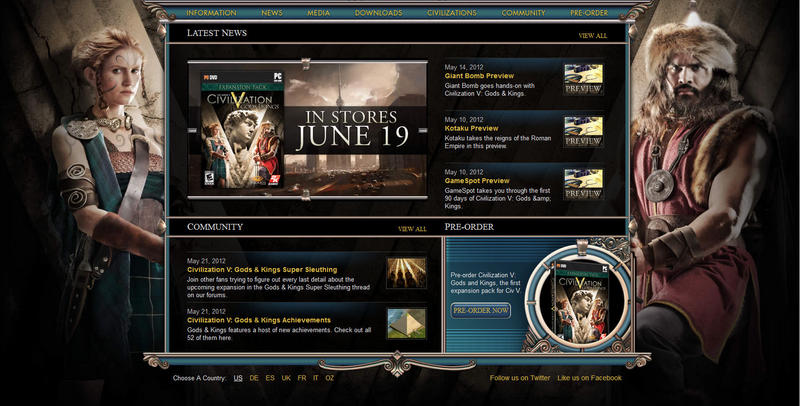Screen dimensions: 800x406
Task: Click the porthole game box art image
Action: click(568, 298)
